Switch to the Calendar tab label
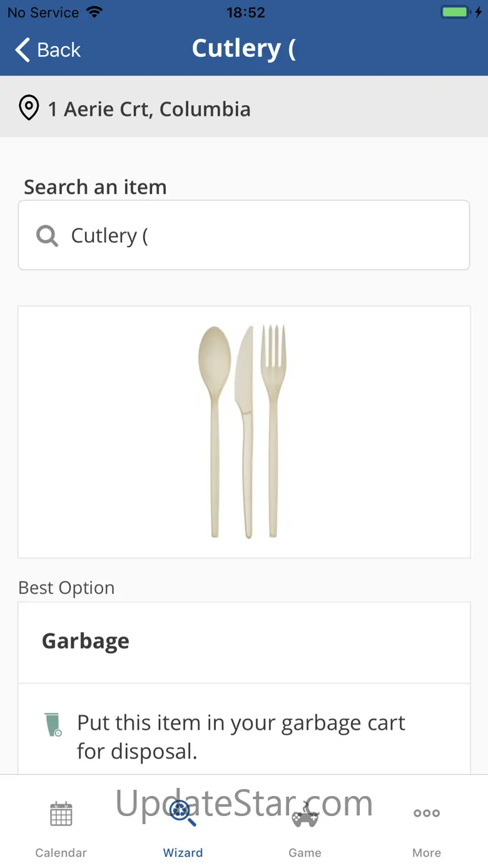Screen dimensions: 488x868 pos(61,853)
